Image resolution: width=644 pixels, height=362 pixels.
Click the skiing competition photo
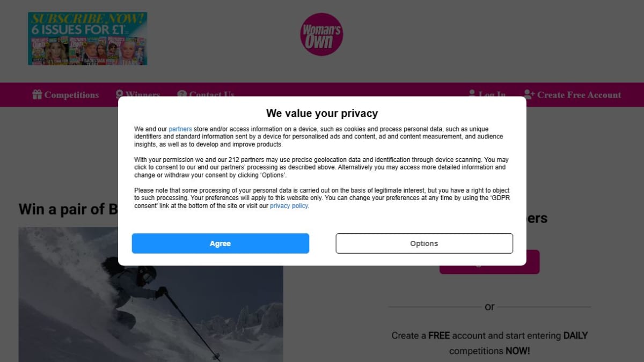(x=151, y=314)
